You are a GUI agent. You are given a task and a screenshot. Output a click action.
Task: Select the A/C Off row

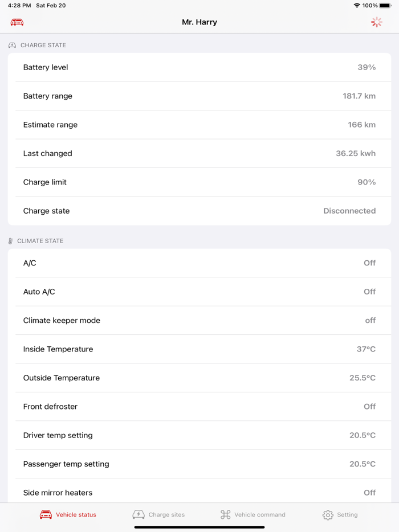(x=199, y=263)
